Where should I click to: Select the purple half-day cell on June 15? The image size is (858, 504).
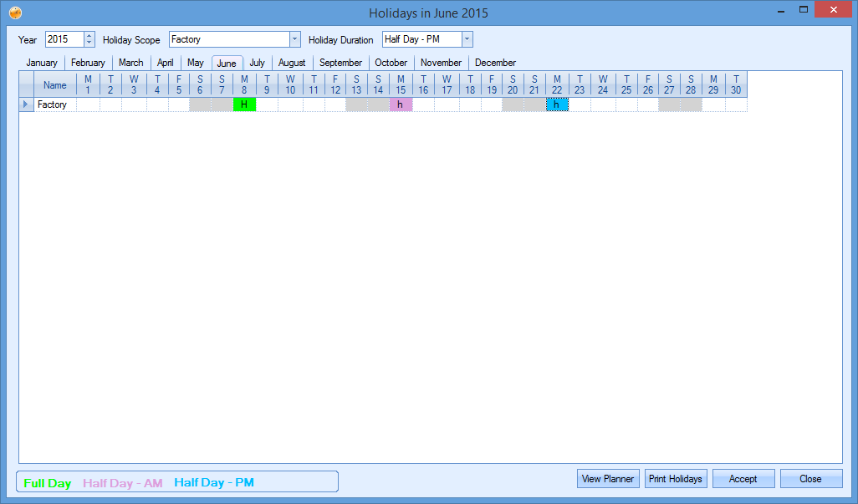pyautogui.click(x=401, y=104)
